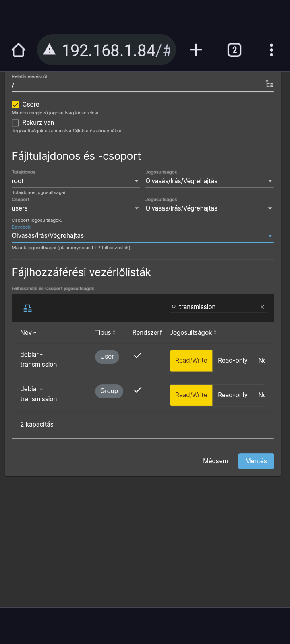Click the ACL table column settings icon
This screenshot has width=290, height=644.
[x=27, y=308]
